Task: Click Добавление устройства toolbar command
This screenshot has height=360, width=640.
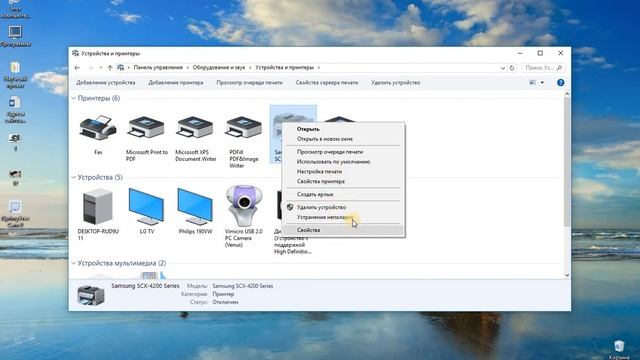Action: (105, 82)
